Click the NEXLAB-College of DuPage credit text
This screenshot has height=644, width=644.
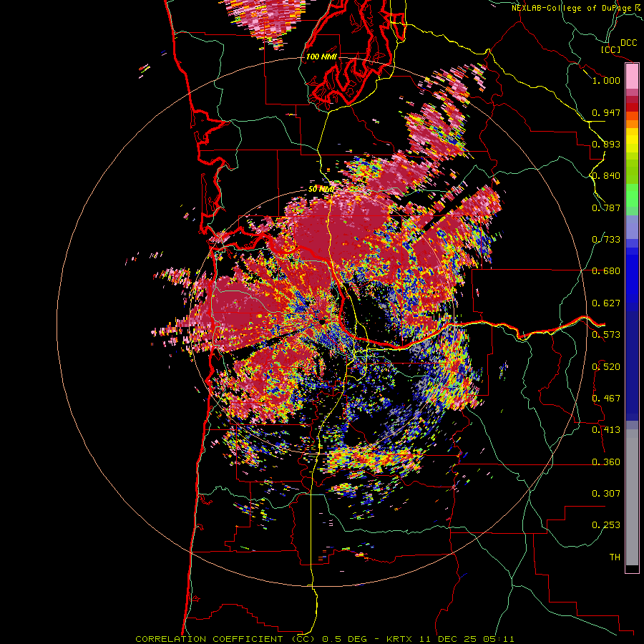pos(572,8)
